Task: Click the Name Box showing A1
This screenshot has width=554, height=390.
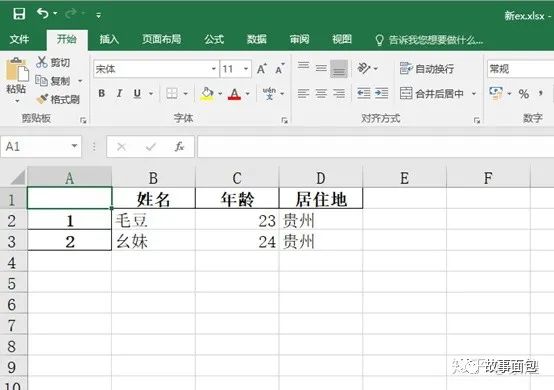Action: 41,146
